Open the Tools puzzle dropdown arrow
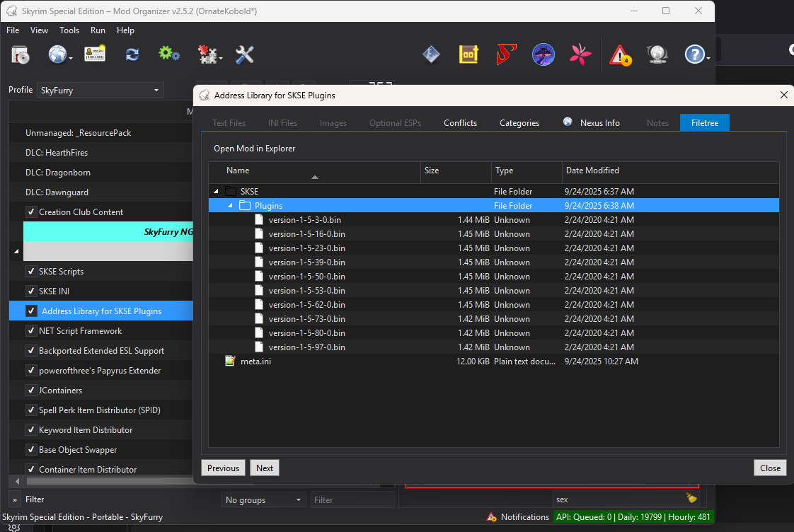The image size is (794, 532). [x=221, y=59]
